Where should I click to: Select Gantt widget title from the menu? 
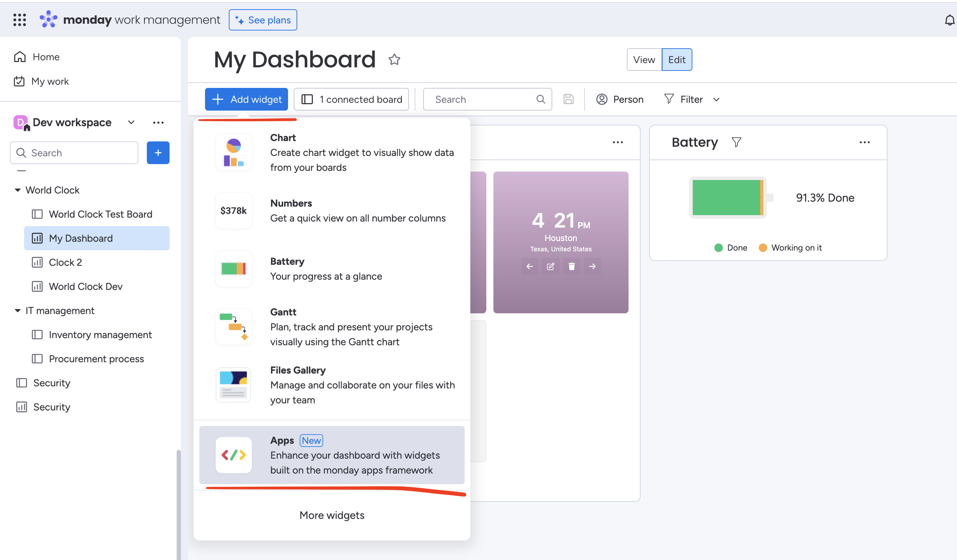pos(283,312)
